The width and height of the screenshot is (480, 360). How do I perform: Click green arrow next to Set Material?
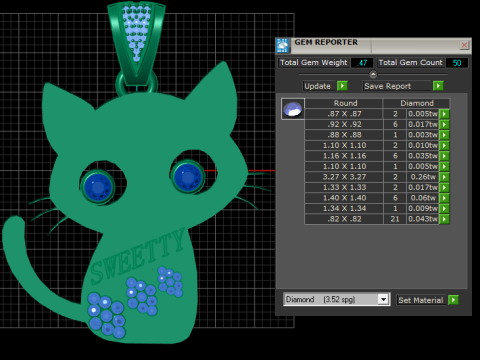(453, 300)
